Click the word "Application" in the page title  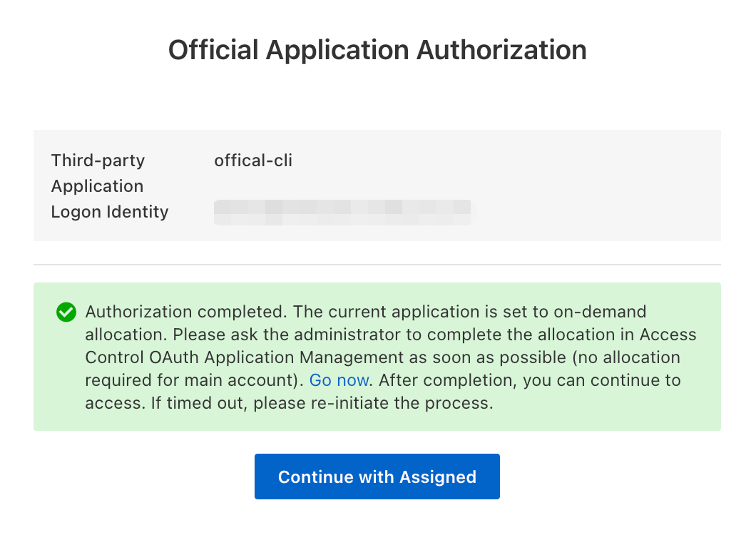[338, 50]
